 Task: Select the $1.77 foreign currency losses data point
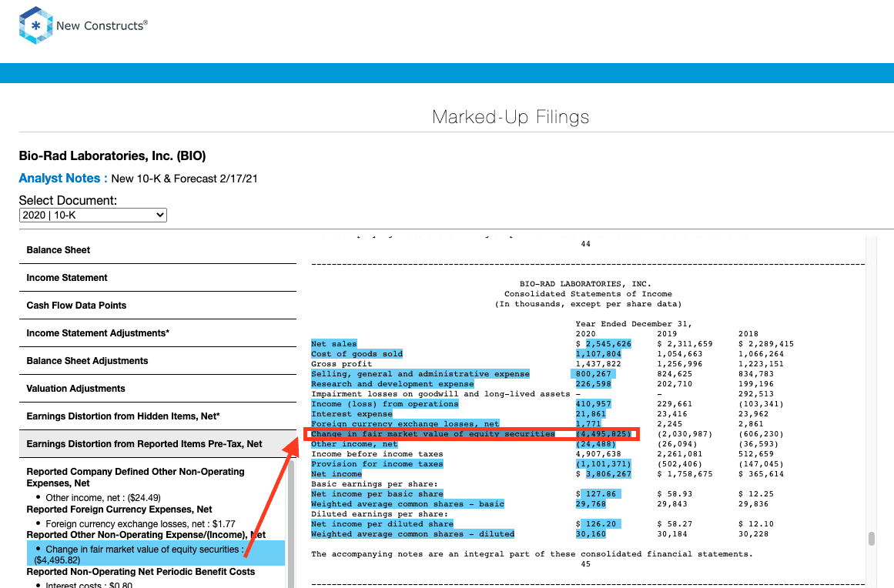(x=140, y=523)
